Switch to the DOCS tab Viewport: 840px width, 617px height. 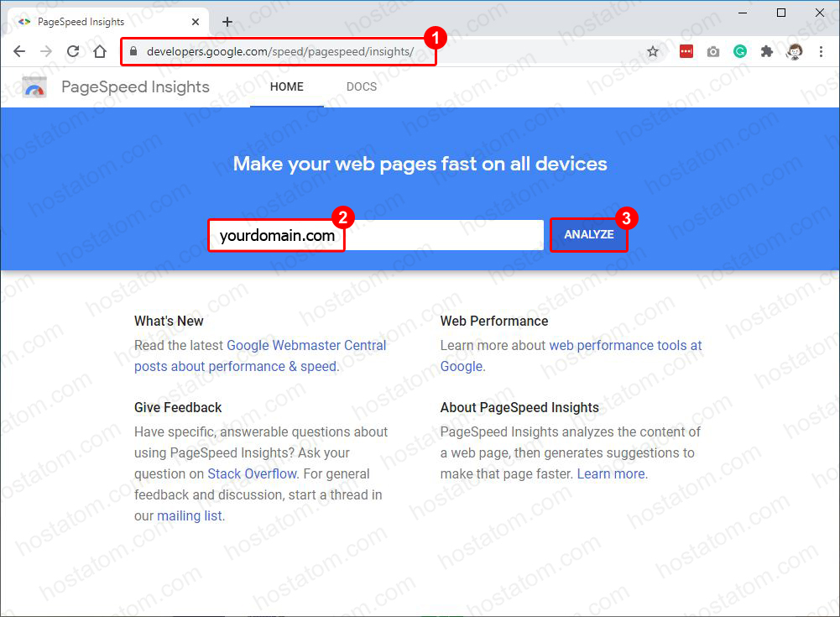click(x=362, y=86)
